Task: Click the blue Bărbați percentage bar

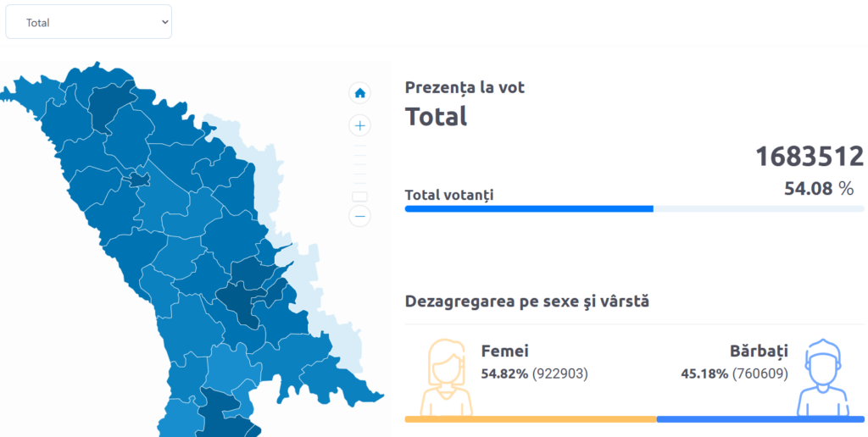Action: click(760, 419)
